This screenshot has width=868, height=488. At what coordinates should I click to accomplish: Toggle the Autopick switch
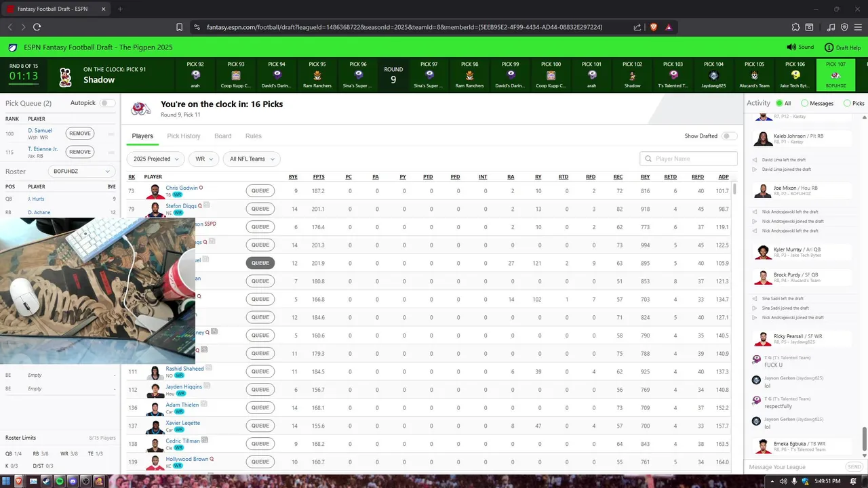(x=107, y=103)
